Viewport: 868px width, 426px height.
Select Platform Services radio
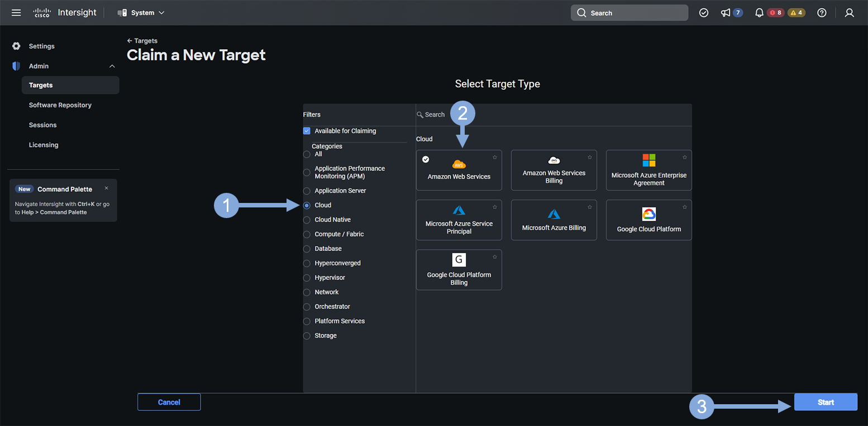307,321
